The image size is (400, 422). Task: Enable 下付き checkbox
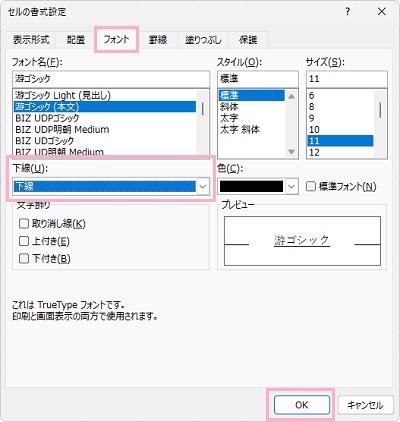pyautogui.click(x=24, y=258)
